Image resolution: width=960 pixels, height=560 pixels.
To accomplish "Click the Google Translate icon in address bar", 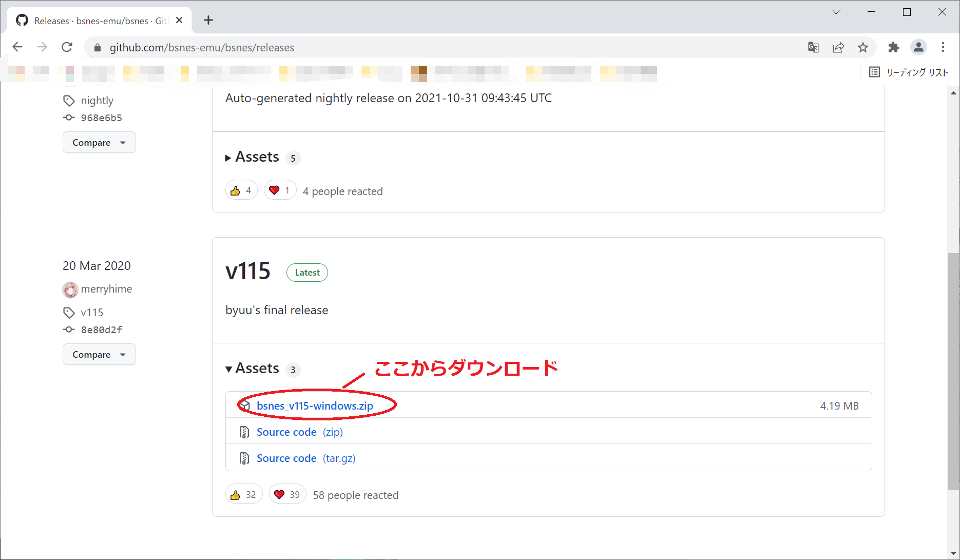I will (813, 47).
